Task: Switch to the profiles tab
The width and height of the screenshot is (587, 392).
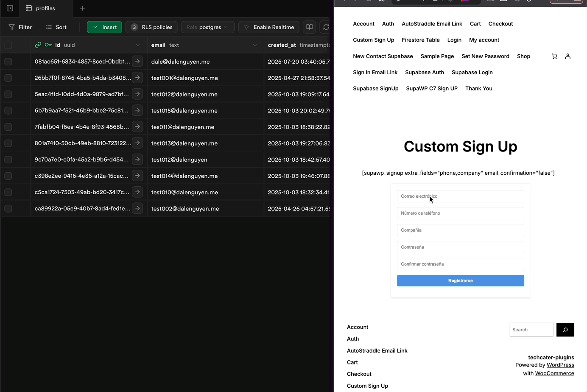Action: 45,8
